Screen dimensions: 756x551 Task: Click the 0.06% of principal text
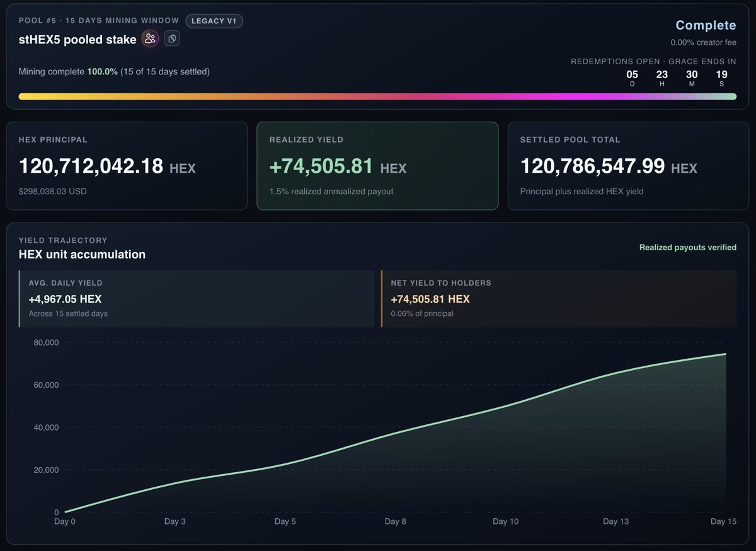(421, 313)
